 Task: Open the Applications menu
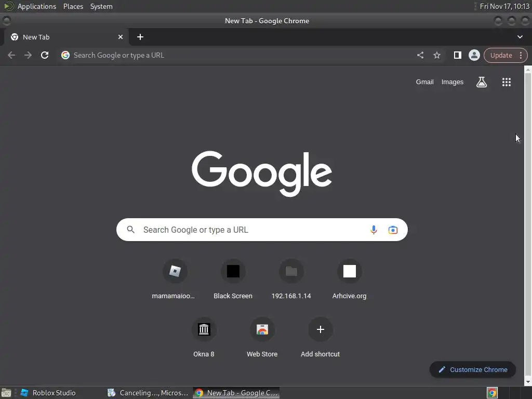click(37, 6)
